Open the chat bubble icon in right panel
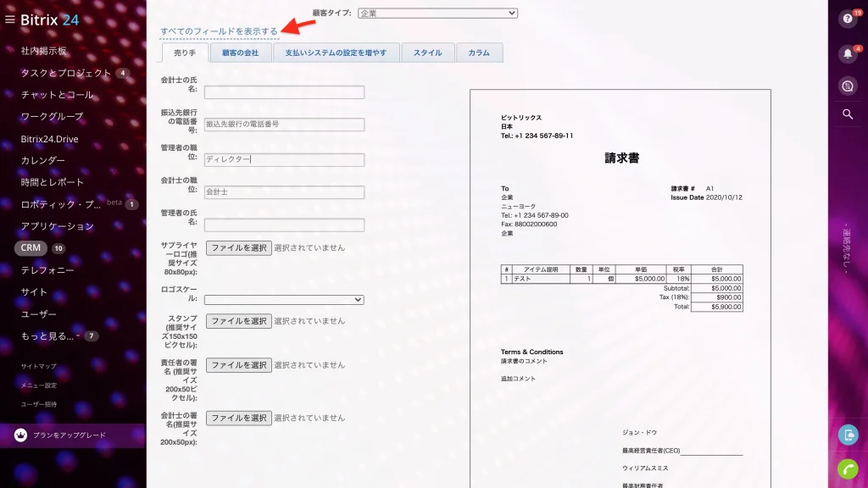This screenshot has height=488, width=868. tap(848, 86)
